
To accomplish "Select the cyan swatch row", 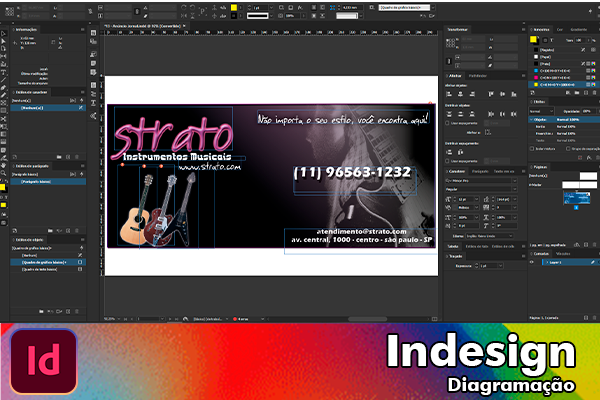I will click(x=564, y=70).
